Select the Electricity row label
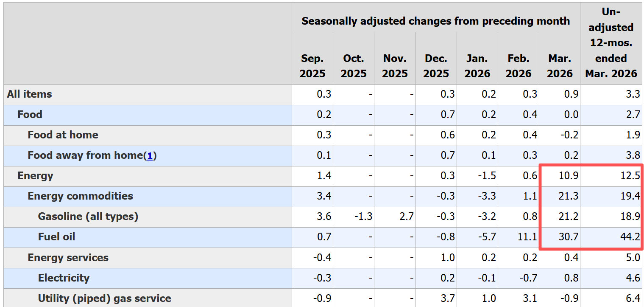The width and height of the screenshot is (644, 307). [64, 278]
